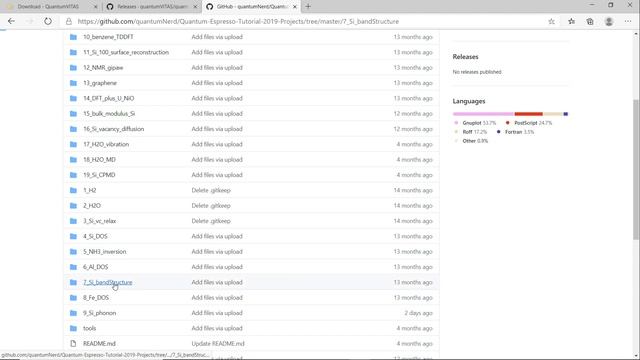Close the Releases quantumVITAS tab
This screenshot has height=360, width=640.
(x=195, y=7)
